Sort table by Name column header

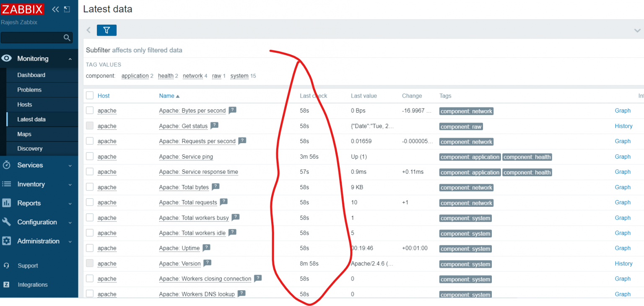click(x=167, y=96)
